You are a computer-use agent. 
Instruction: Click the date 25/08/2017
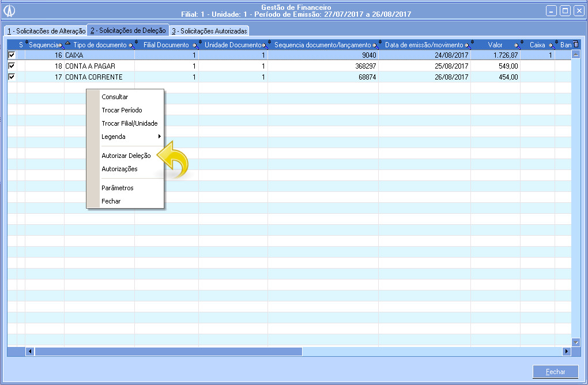451,66
